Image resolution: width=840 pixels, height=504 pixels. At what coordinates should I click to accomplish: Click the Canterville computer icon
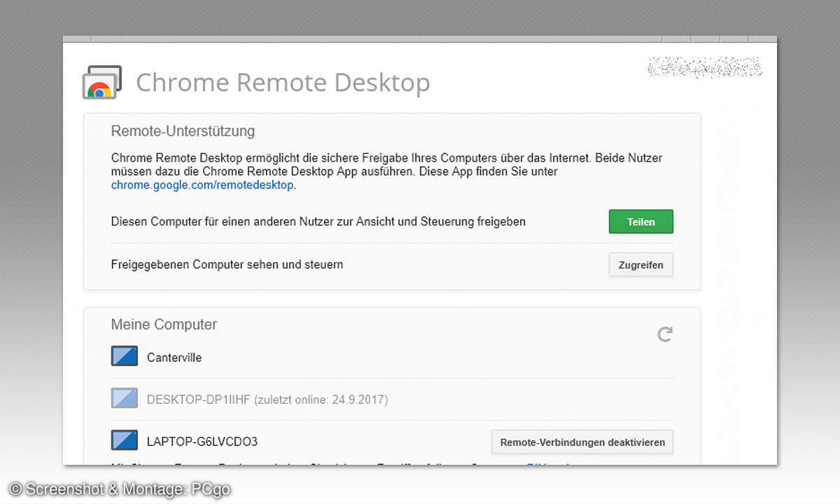click(125, 356)
